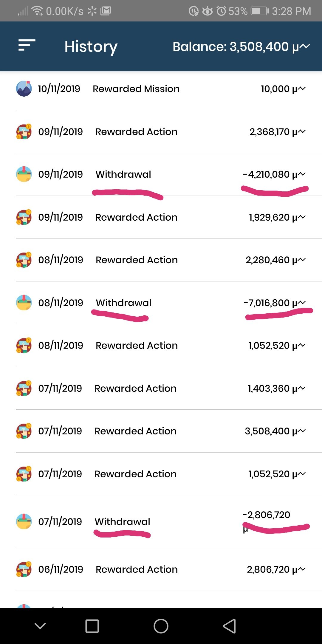
Task: Tap the Android back navigation triangle
Action: point(229,626)
